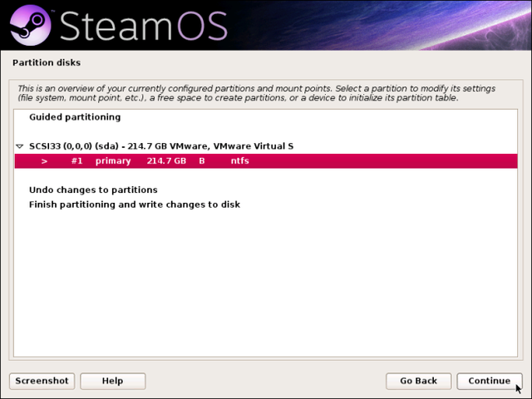Select the #1 primary ntfs partition row

266,160
